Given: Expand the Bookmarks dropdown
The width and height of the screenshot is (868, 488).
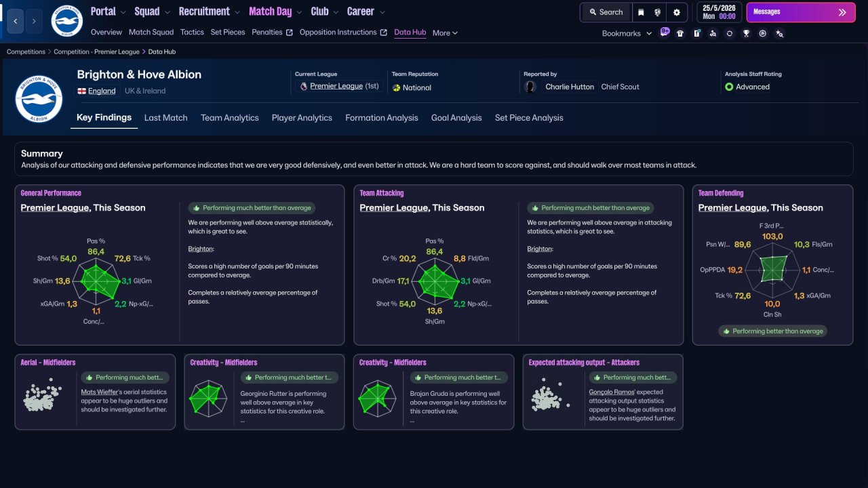Looking at the screenshot, I should coord(627,33).
